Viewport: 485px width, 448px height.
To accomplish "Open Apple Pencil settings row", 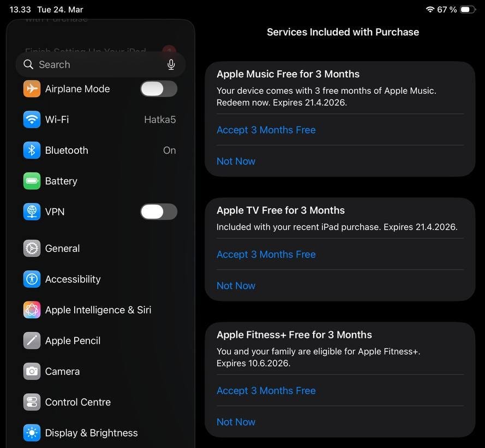I will click(100, 341).
